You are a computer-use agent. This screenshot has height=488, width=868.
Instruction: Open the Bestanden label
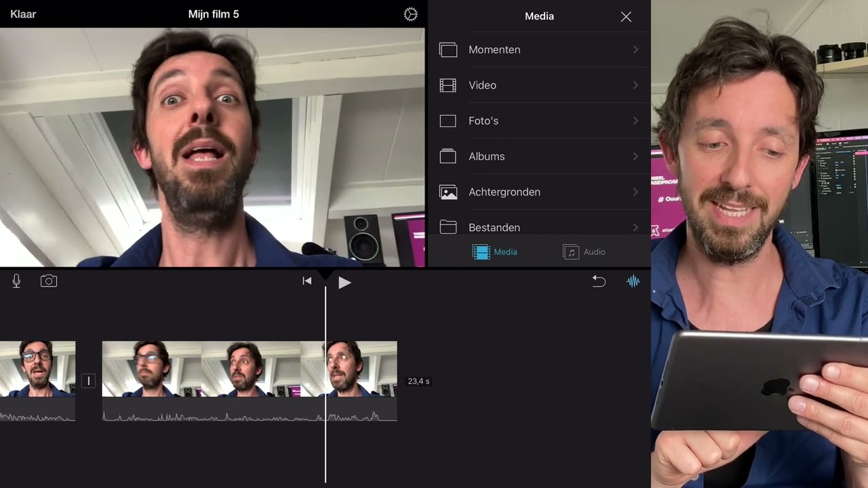[494, 228]
